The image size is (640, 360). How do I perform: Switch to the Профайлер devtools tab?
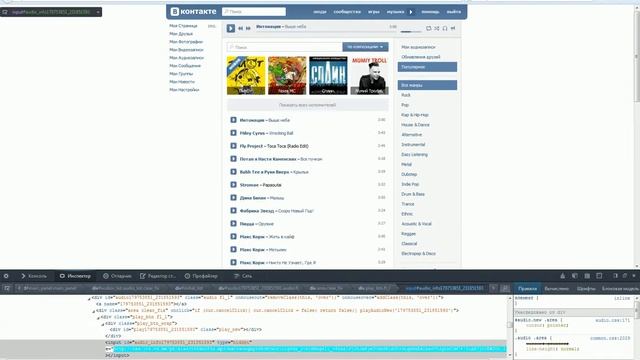[x=201, y=276]
